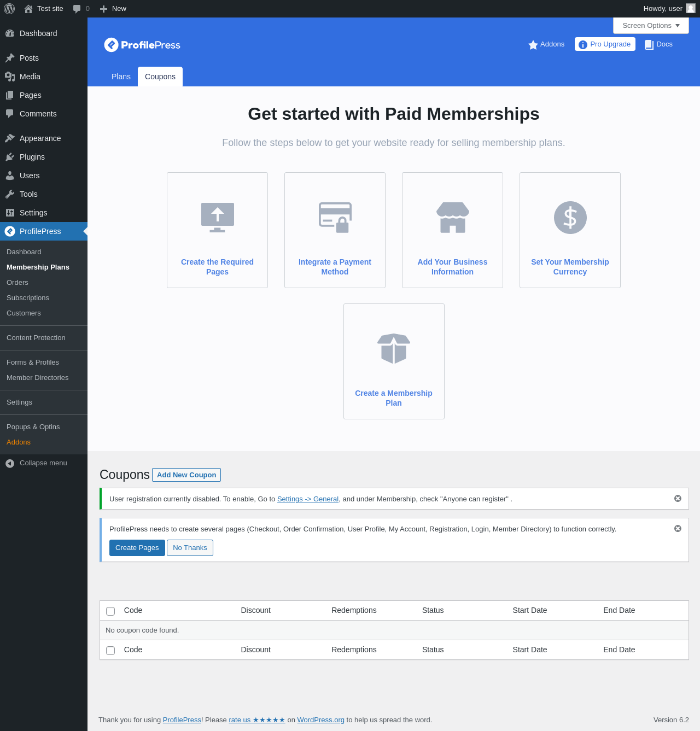Click the Create the Required Pages link
700x731 pixels.
(217, 267)
